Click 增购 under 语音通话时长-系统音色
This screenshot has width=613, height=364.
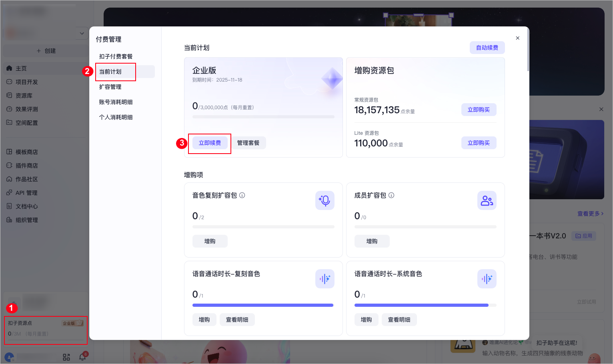click(366, 320)
